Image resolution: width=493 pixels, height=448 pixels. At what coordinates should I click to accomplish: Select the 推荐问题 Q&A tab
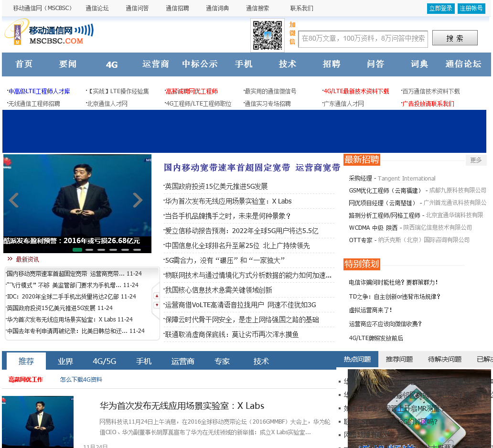coord(399,359)
